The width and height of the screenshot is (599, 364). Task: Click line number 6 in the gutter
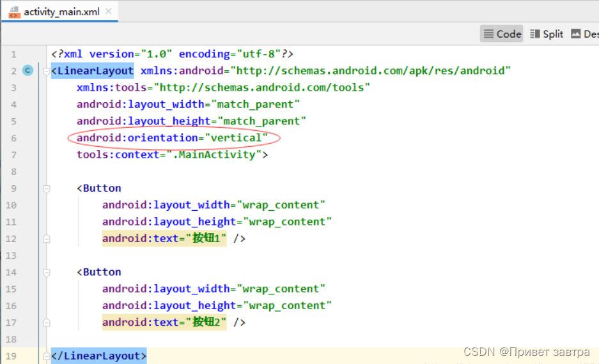pyautogui.click(x=14, y=138)
